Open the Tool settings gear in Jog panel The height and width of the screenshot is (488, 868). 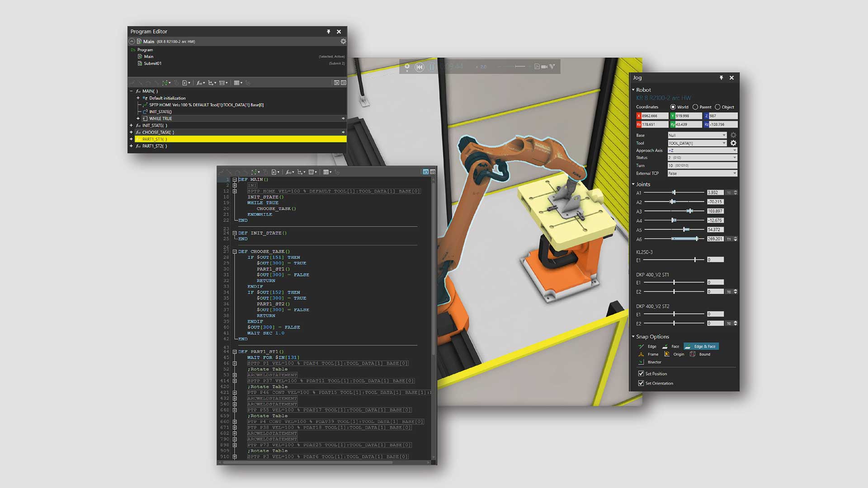(x=733, y=143)
